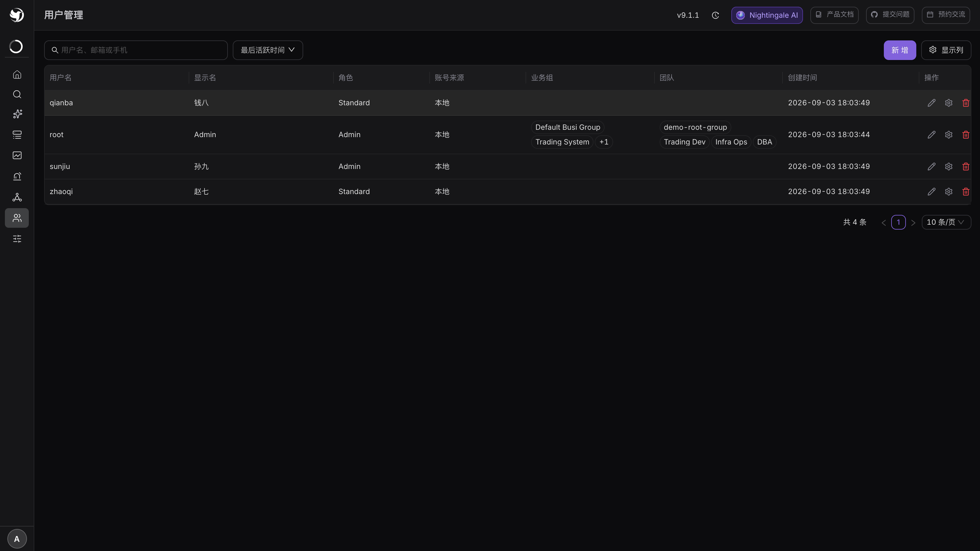This screenshot has height=551, width=980.
Task: Open gear settings for user sunjiu
Action: 948,167
